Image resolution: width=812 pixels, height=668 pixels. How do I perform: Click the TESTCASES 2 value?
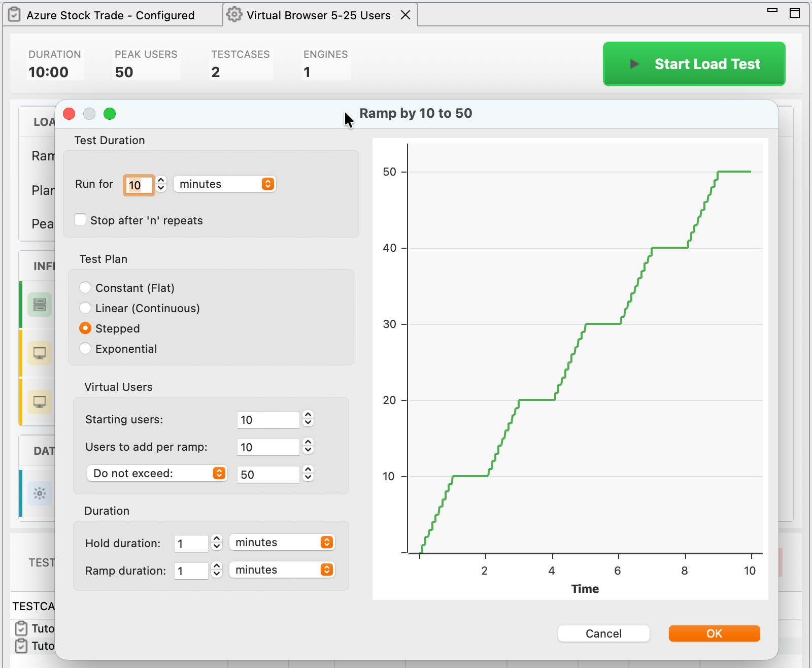(x=216, y=72)
